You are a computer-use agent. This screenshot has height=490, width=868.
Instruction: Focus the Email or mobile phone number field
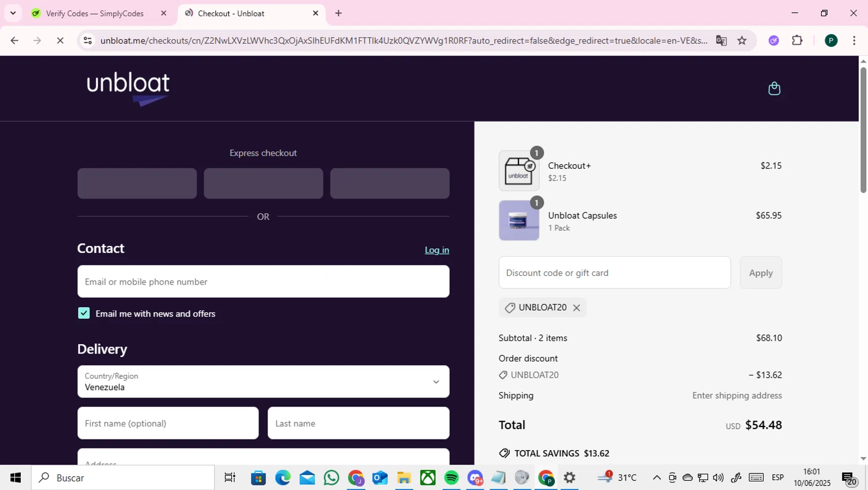(x=263, y=281)
